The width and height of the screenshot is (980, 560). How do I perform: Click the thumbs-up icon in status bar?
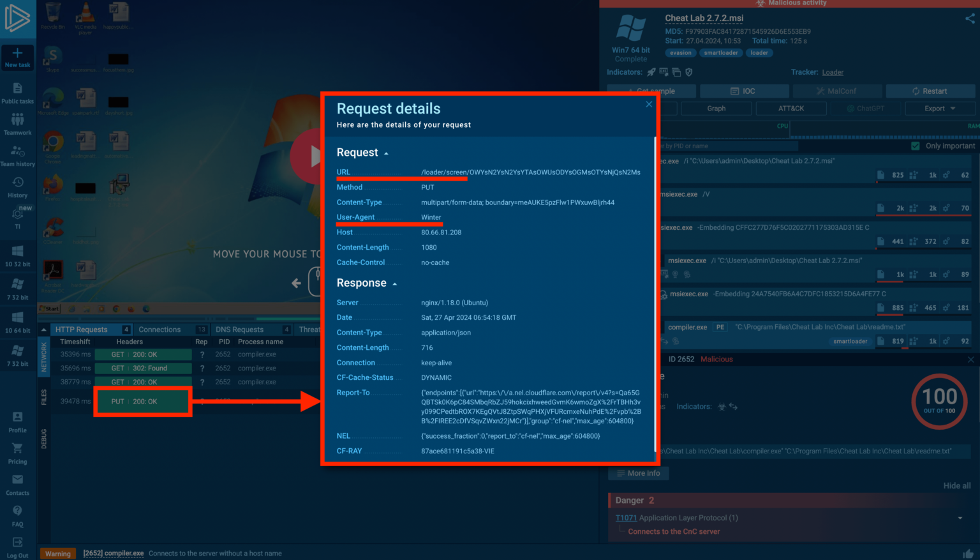coord(969,554)
